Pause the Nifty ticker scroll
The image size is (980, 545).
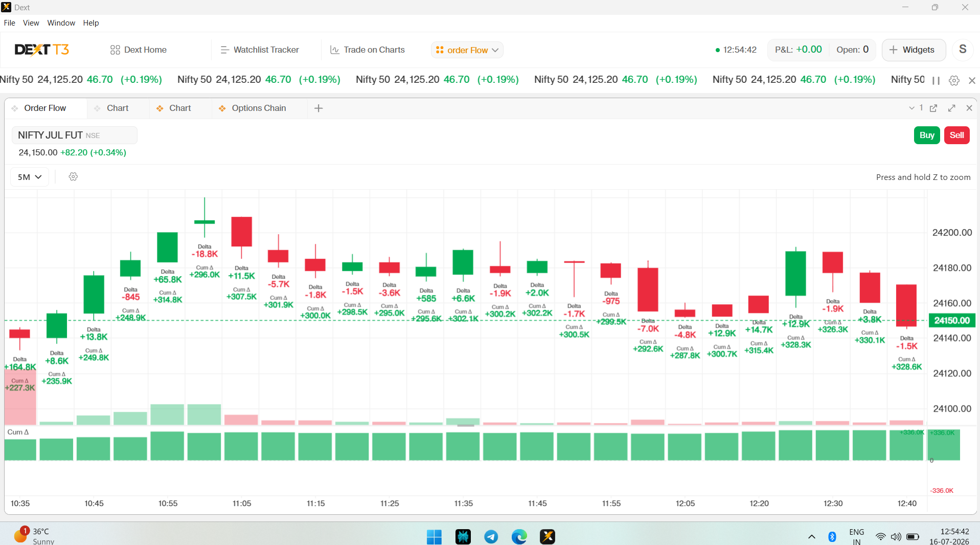(936, 80)
